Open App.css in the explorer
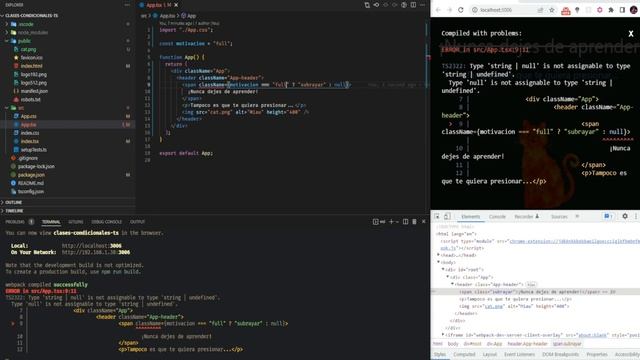Viewport: 640px width, 360px height. [29, 116]
